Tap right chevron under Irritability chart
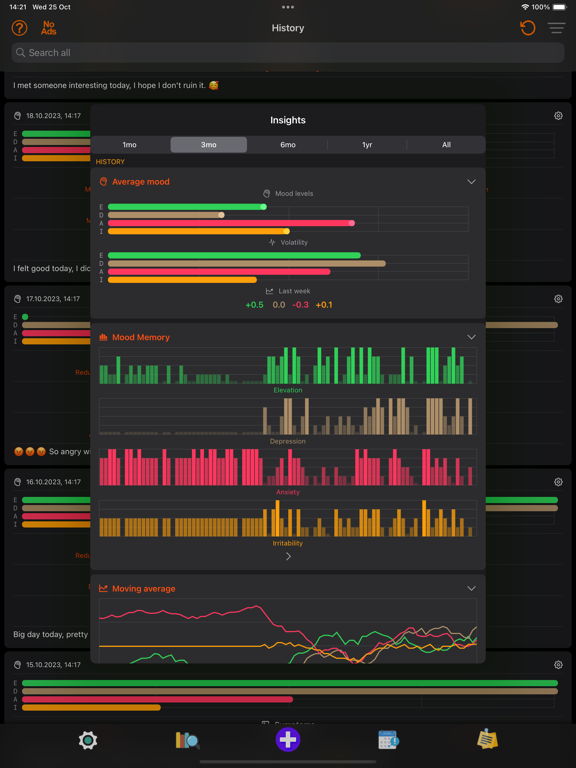This screenshot has width=576, height=768. click(x=288, y=556)
